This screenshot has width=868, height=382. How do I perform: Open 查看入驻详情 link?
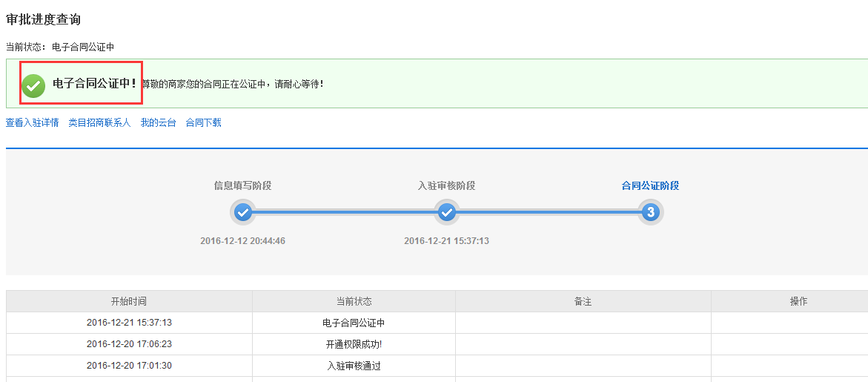[32, 123]
